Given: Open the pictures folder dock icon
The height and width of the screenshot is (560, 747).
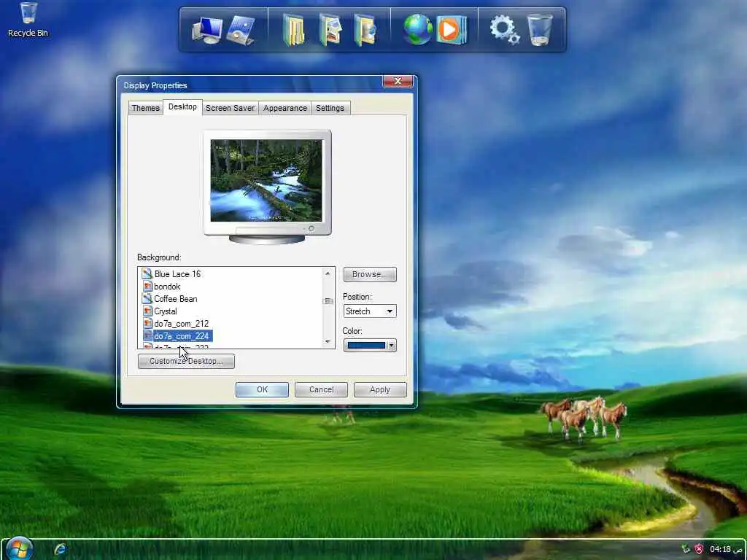Looking at the screenshot, I should click(x=330, y=29).
